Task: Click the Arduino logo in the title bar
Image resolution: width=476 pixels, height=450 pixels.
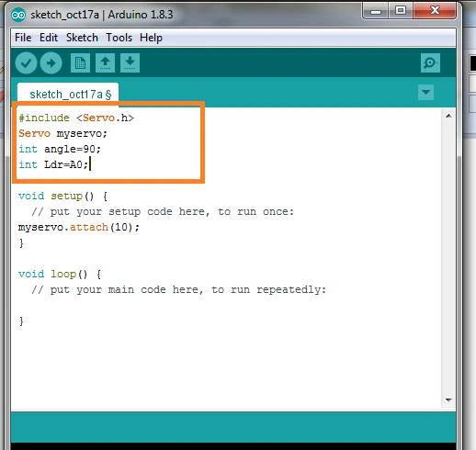Action: (18, 15)
